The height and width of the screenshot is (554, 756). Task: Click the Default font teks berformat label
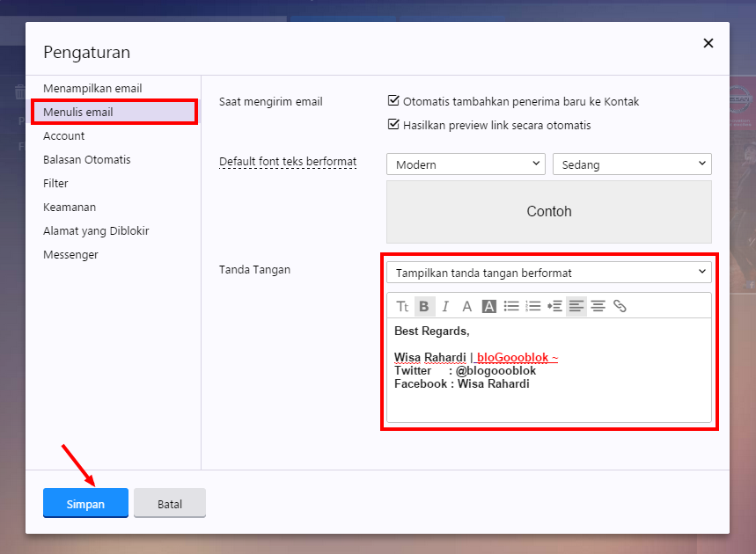click(288, 162)
